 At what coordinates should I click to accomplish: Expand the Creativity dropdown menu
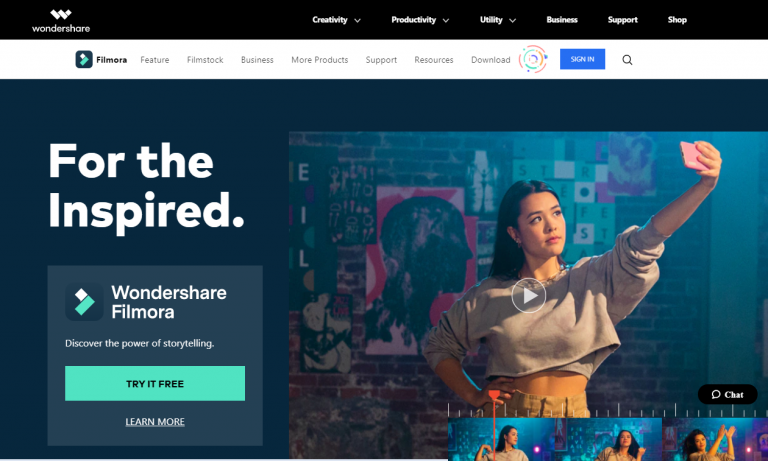click(336, 20)
